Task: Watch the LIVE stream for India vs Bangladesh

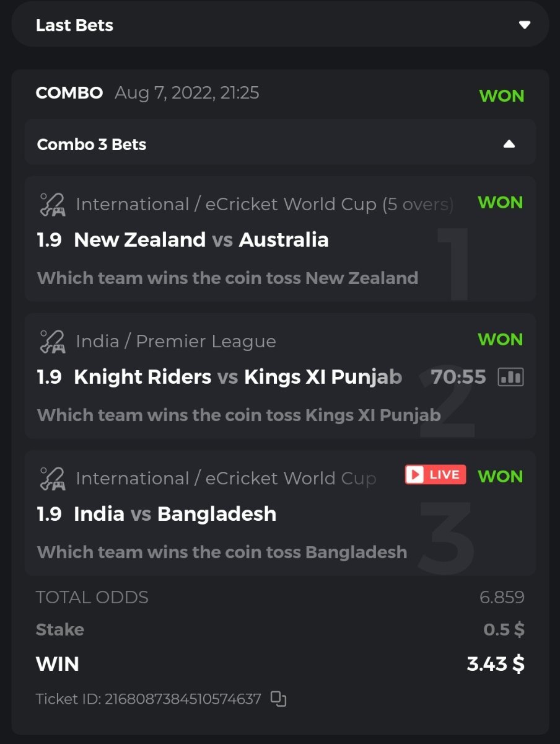Action: pos(435,475)
